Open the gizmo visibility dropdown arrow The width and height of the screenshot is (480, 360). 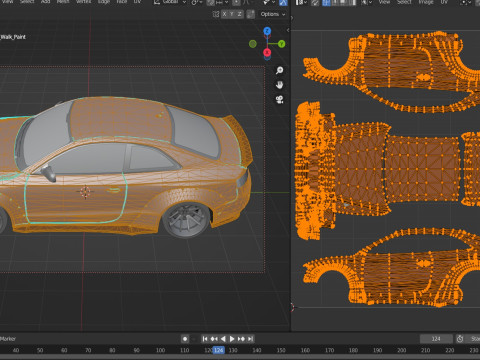click(x=273, y=2)
